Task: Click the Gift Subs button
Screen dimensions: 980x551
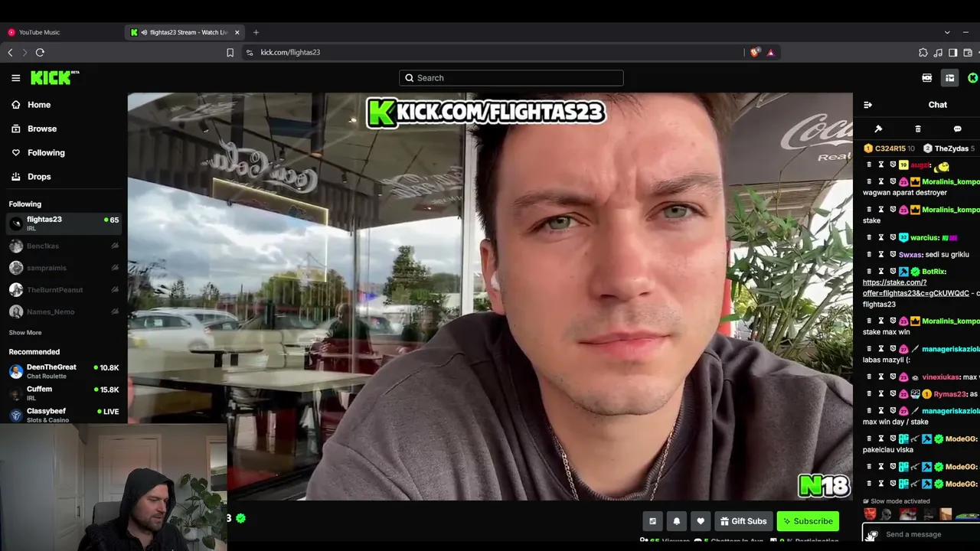Action: pos(743,521)
